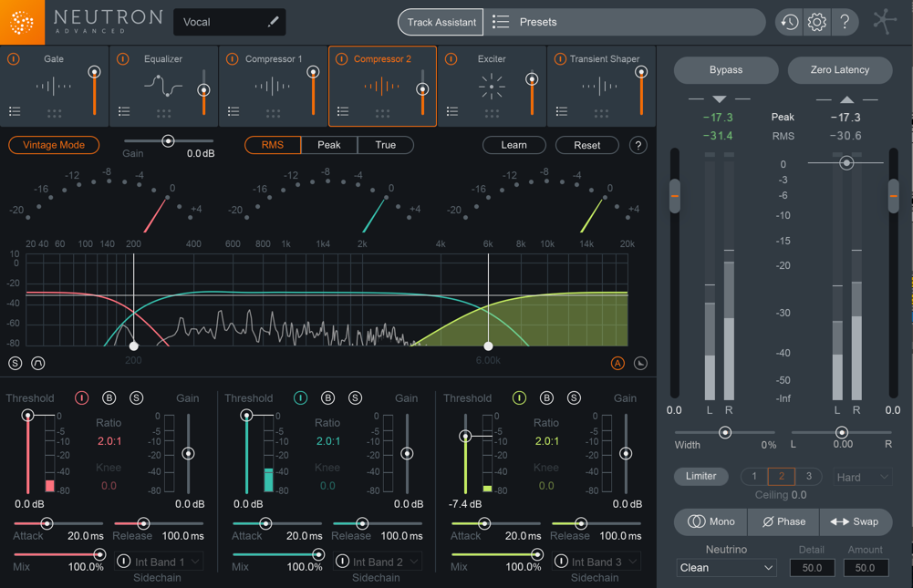The width and height of the screenshot is (913, 588).
Task: Click Learn button
Action: [514, 145]
